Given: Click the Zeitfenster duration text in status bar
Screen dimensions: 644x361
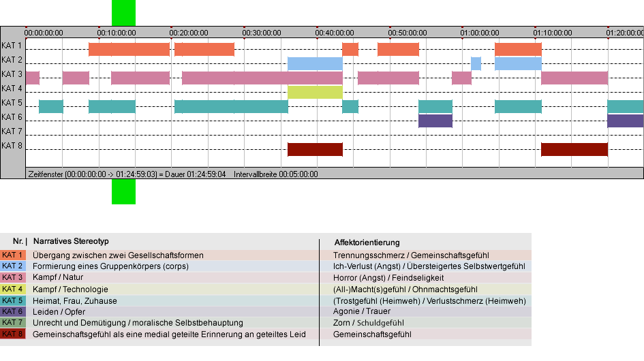Looking at the screenshot, I should tap(127, 174).
